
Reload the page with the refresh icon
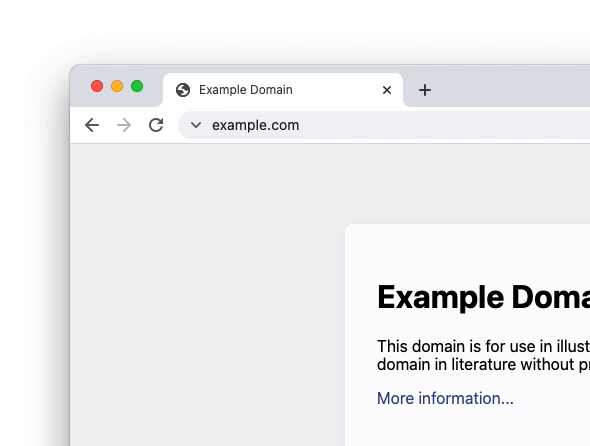(156, 125)
